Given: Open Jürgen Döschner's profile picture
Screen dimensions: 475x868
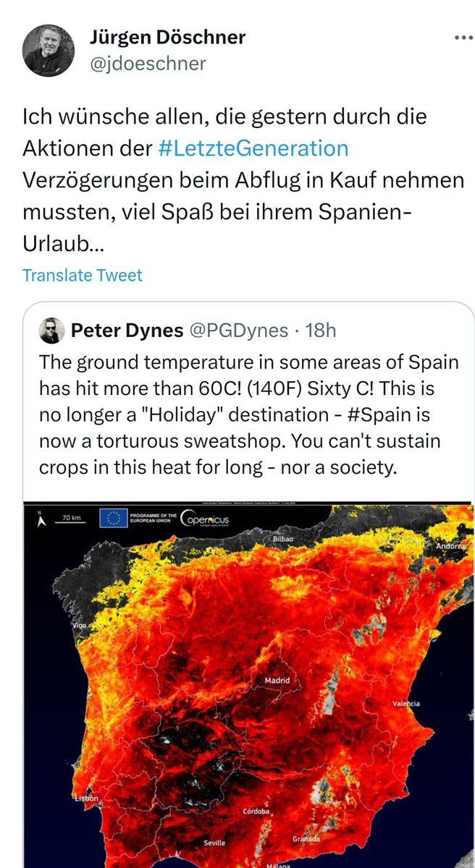Looking at the screenshot, I should point(49,51).
